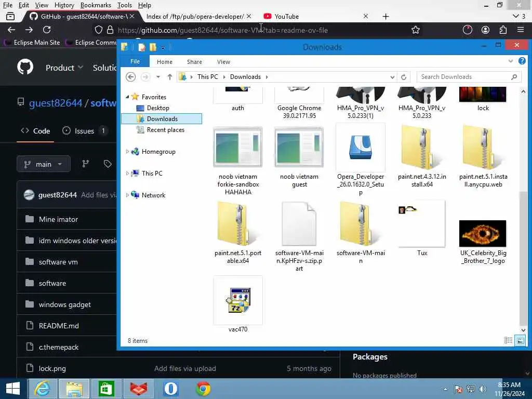Open lock.png in the repository

point(52,368)
